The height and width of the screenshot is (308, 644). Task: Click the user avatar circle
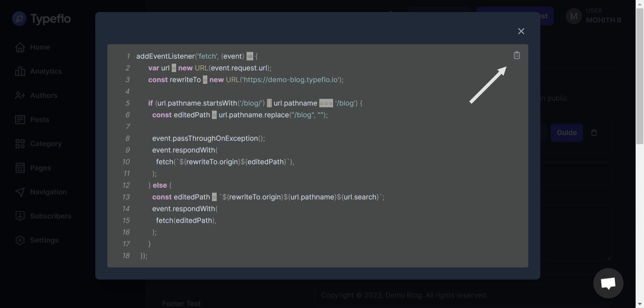(x=574, y=16)
